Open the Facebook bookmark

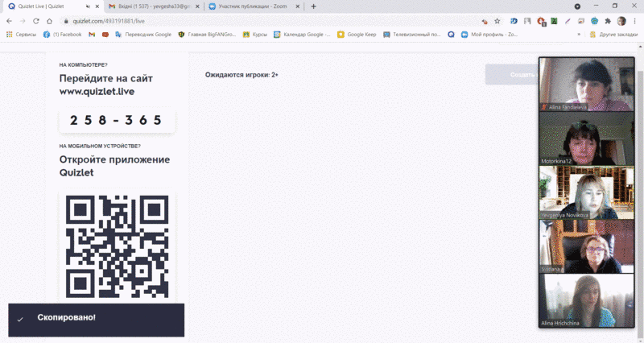click(63, 35)
